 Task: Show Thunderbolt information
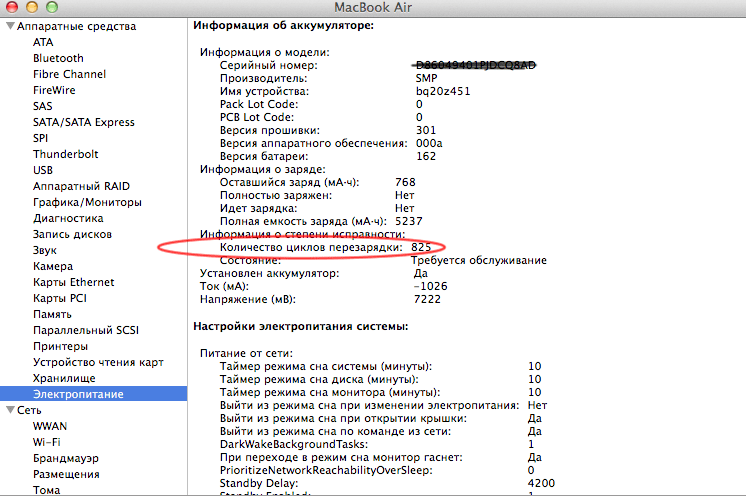click(66, 154)
